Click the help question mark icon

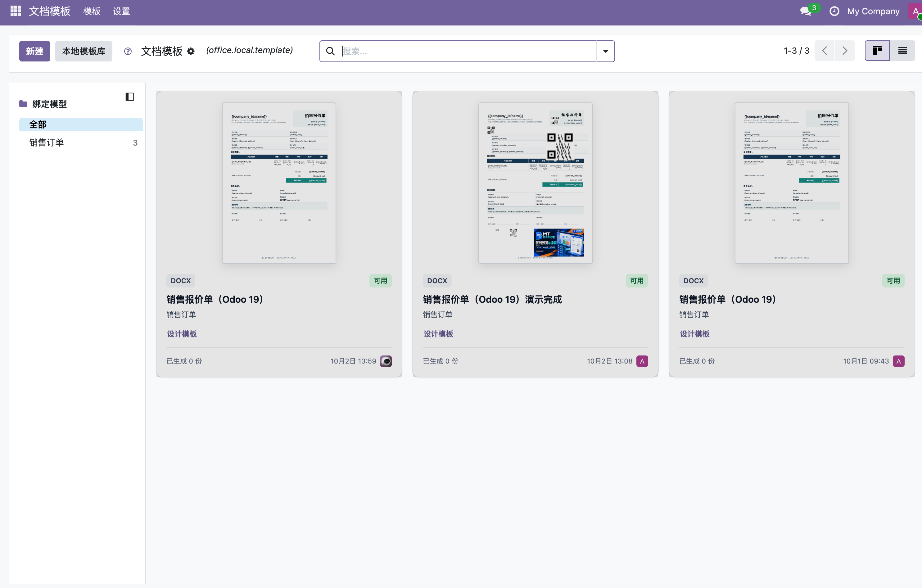coord(128,51)
